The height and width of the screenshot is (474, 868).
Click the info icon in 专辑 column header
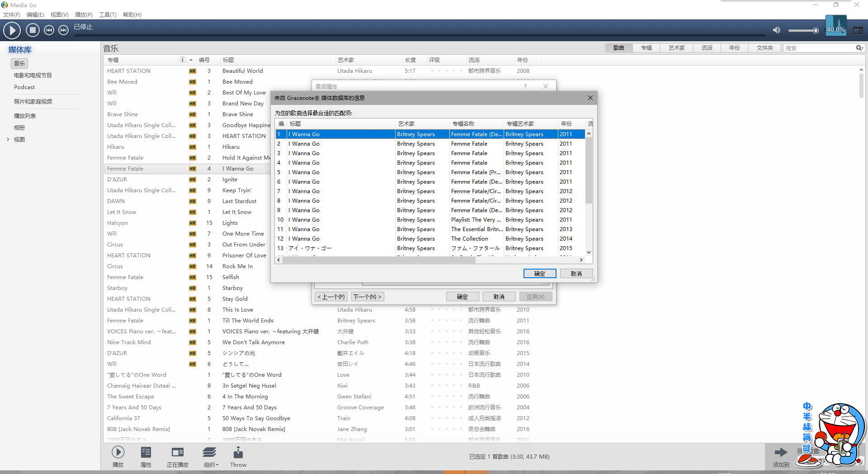183,60
